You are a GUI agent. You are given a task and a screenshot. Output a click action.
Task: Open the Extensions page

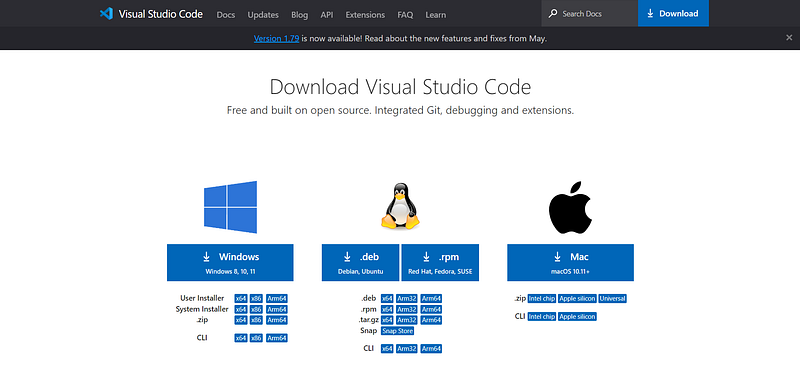[x=365, y=15]
